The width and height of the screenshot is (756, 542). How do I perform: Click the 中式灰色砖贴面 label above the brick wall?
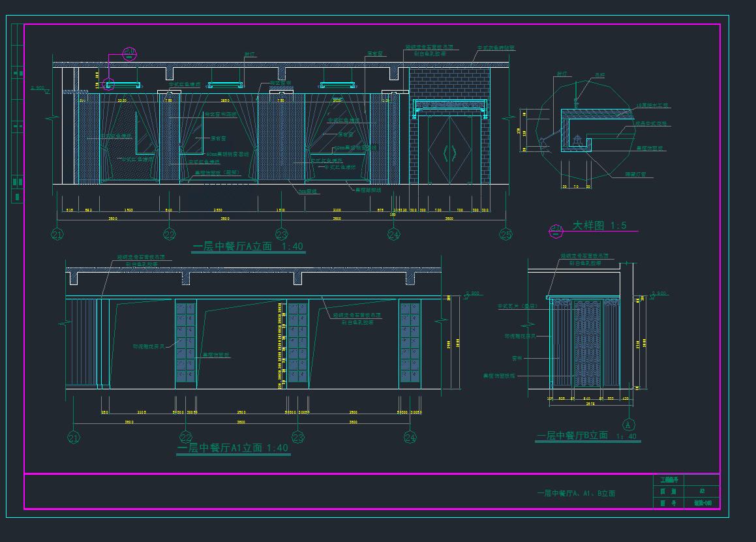point(496,48)
